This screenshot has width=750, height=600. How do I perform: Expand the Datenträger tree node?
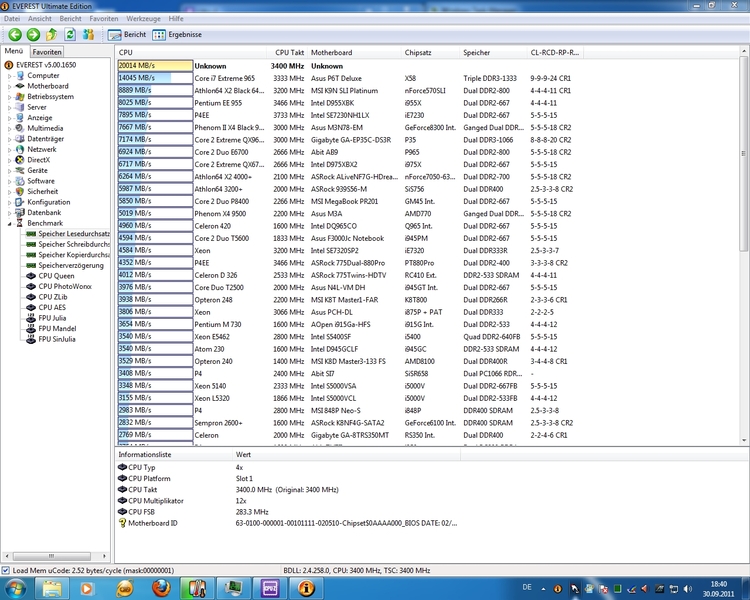[9, 139]
